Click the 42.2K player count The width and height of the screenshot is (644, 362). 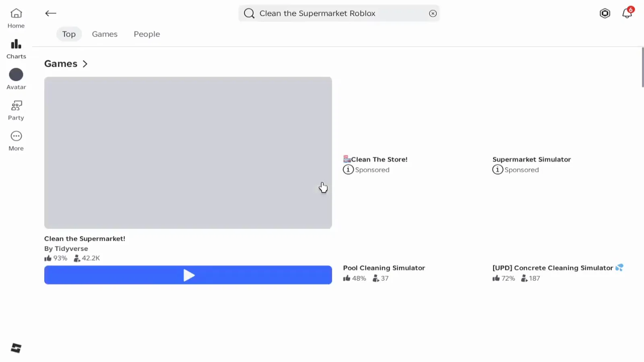tap(87, 258)
